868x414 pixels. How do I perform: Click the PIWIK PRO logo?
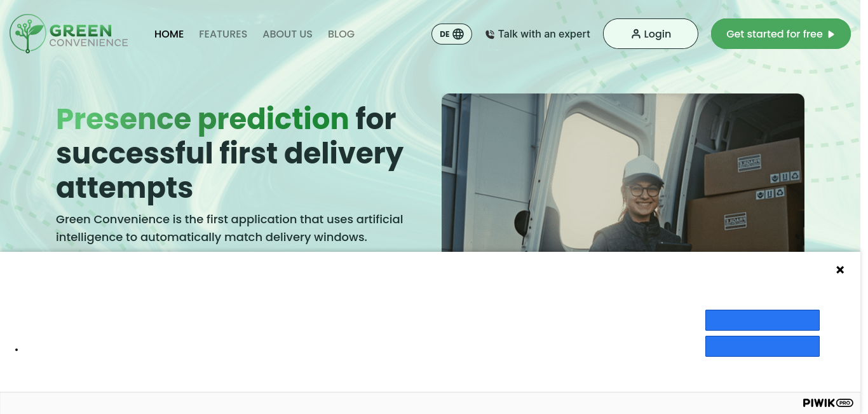828,403
